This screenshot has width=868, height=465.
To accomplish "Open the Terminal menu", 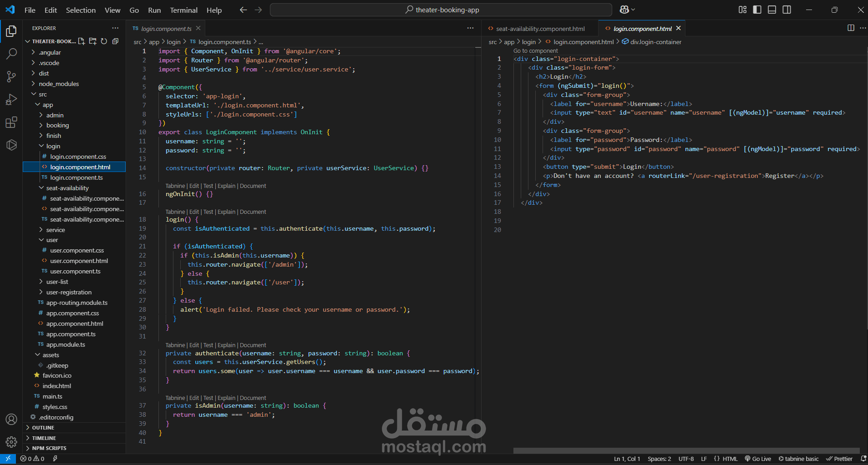I will click(x=183, y=10).
